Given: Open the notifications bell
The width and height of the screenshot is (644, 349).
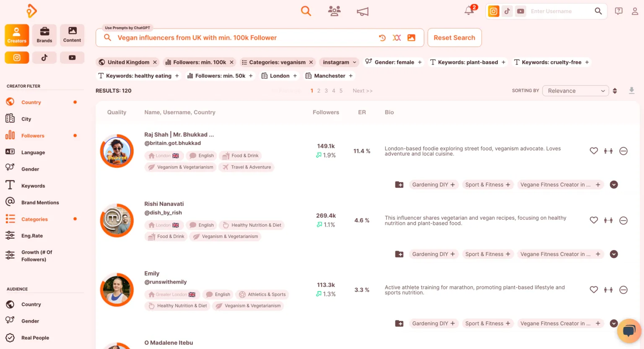Looking at the screenshot, I should click(x=469, y=11).
